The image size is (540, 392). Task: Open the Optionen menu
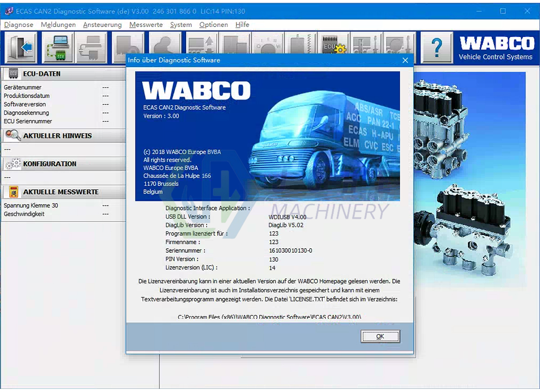[x=213, y=25]
